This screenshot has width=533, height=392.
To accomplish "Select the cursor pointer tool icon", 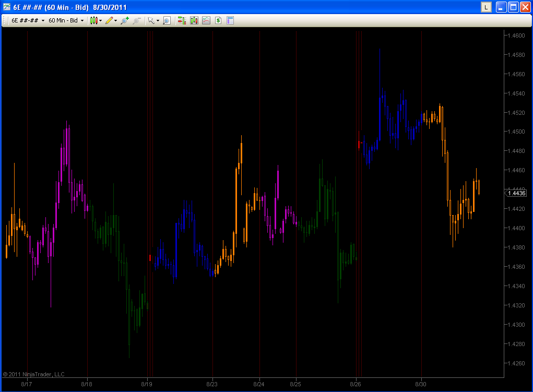I will 151,20.
